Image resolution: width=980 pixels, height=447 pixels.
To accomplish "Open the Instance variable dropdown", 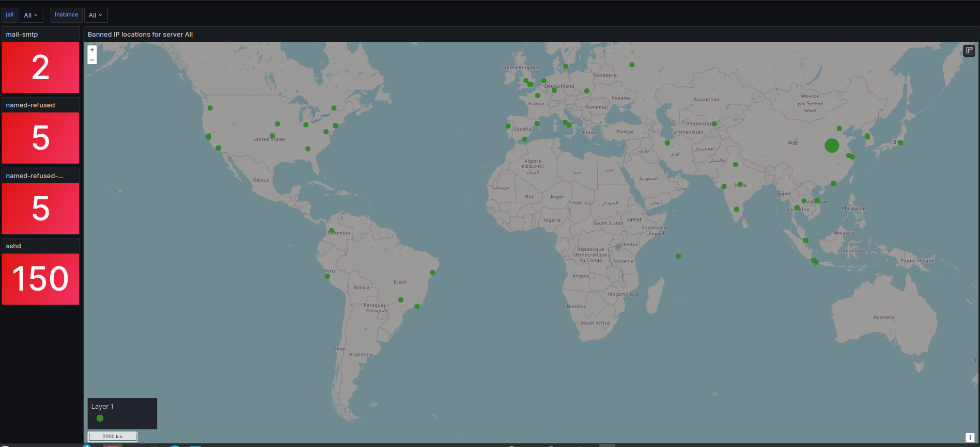I will 96,15.
